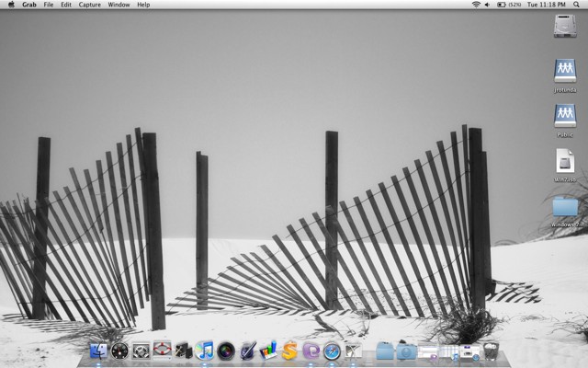
Task: Open iTunes from the Dock
Action: coord(204,351)
